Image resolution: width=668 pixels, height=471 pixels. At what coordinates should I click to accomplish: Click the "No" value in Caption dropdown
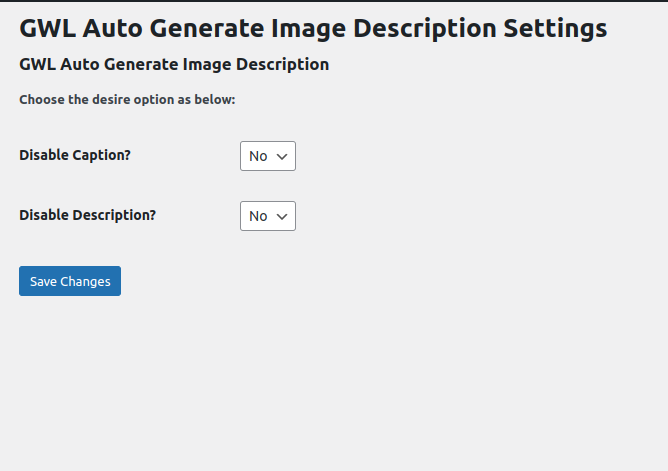pos(258,156)
